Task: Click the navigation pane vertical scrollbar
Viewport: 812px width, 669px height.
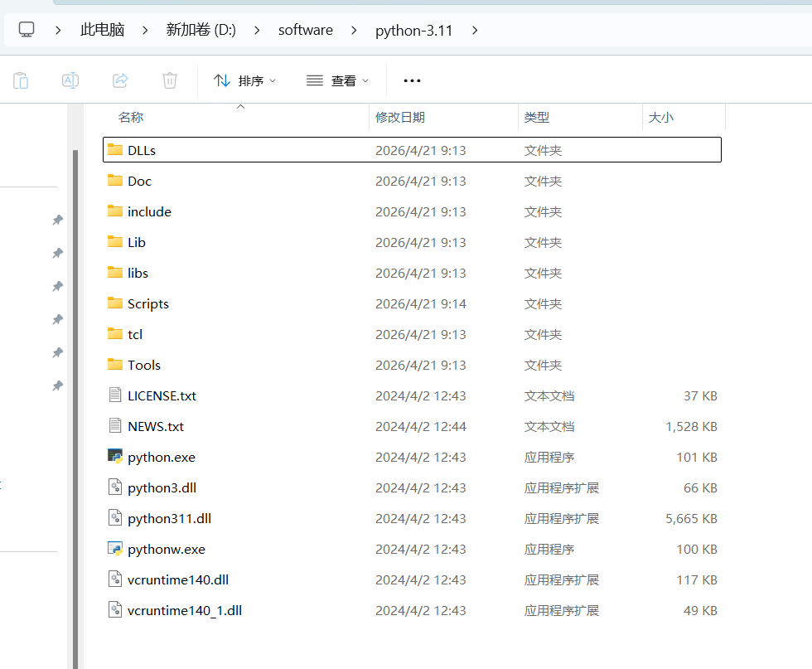Action: 75,410
